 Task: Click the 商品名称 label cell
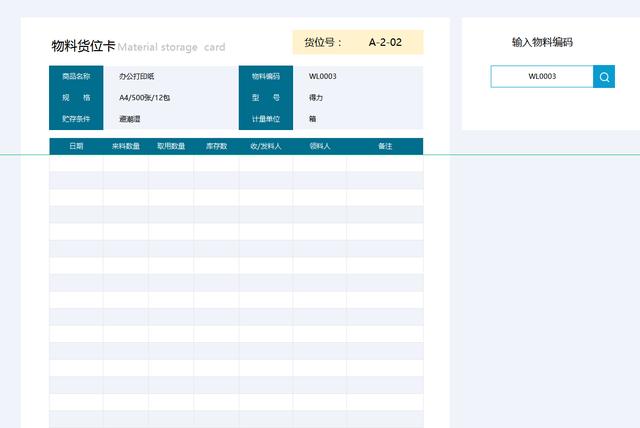[76, 76]
